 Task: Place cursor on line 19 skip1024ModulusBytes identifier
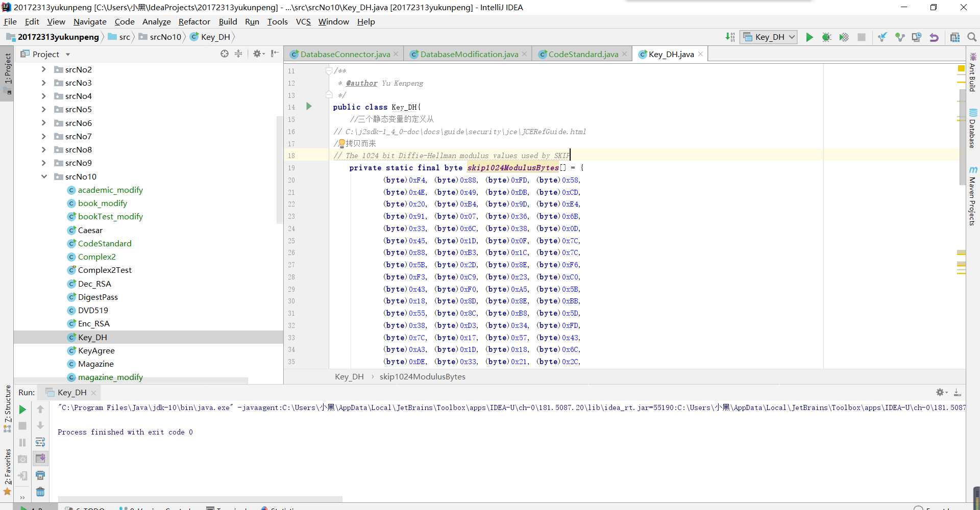513,168
